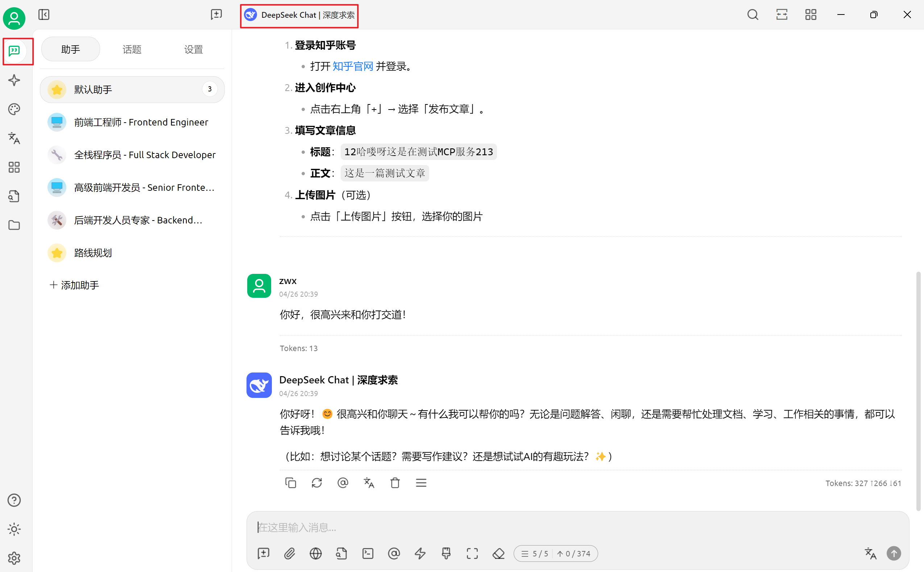
Task: Click the web search globe icon
Action: 315,554
